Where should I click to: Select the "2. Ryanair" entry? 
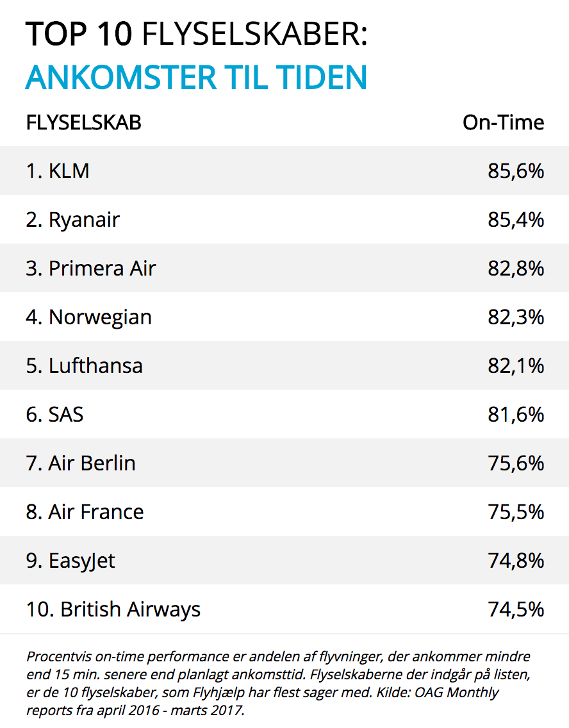coord(73,220)
